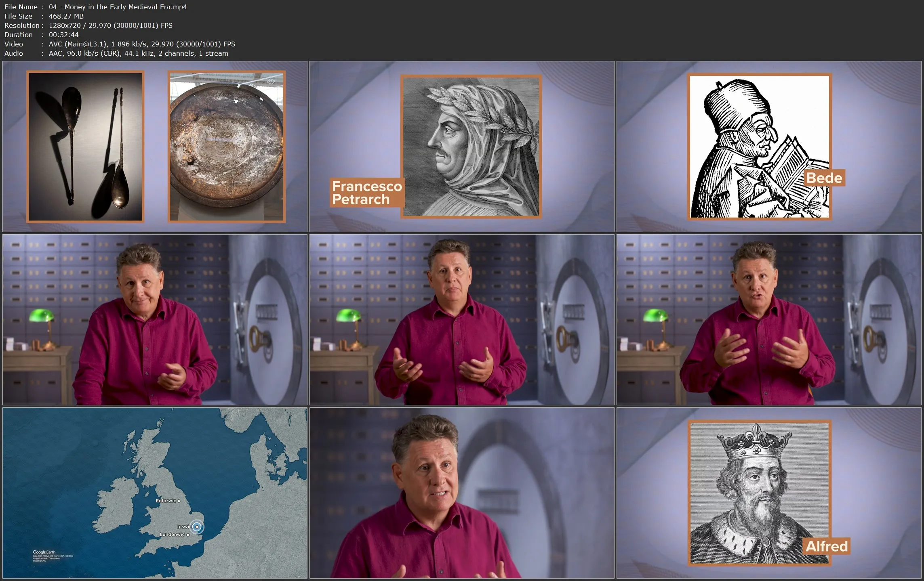The height and width of the screenshot is (581, 924).
Task: Click the presenter frame at middle right
Action: point(768,320)
